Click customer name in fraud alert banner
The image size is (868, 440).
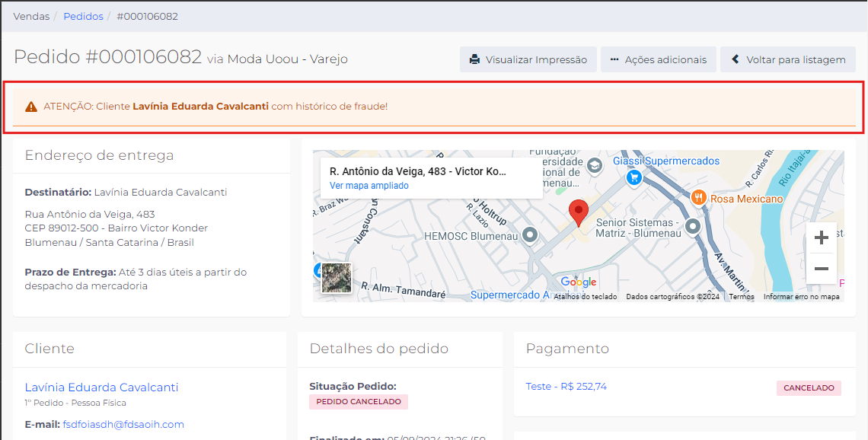(x=200, y=107)
